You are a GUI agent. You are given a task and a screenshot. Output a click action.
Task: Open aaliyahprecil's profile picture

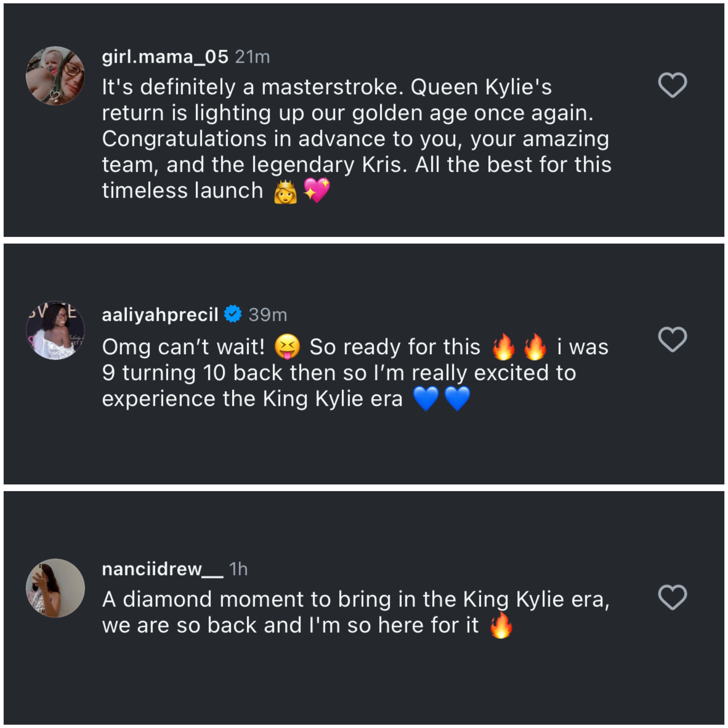pyautogui.click(x=55, y=330)
